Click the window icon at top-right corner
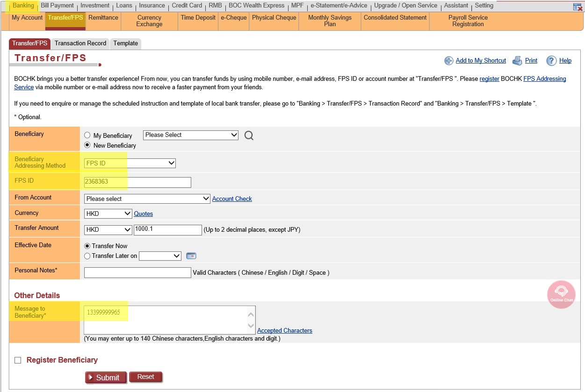 click(x=578, y=7)
